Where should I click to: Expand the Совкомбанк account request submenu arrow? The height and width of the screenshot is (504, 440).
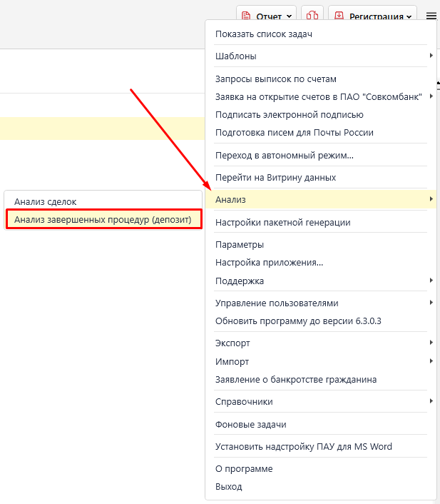point(431,96)
